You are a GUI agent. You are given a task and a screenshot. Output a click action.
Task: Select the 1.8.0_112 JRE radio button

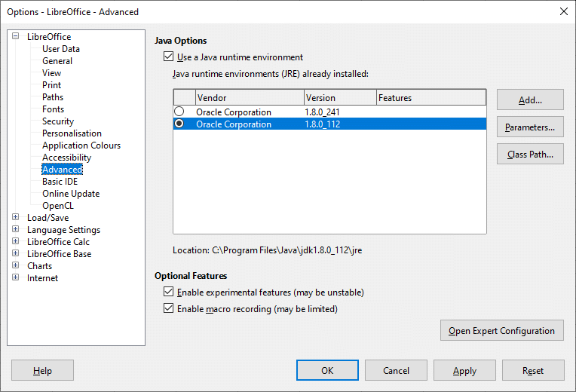coord(179,124)
